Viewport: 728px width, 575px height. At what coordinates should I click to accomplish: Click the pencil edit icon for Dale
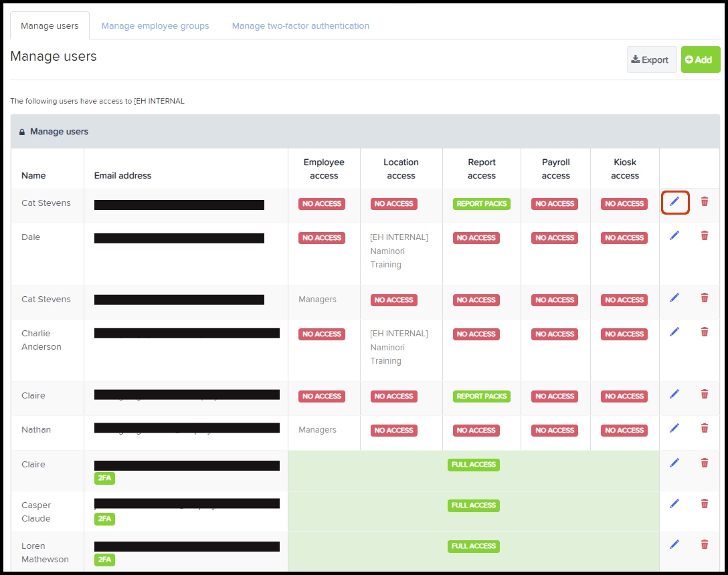[x=674, y=235]
